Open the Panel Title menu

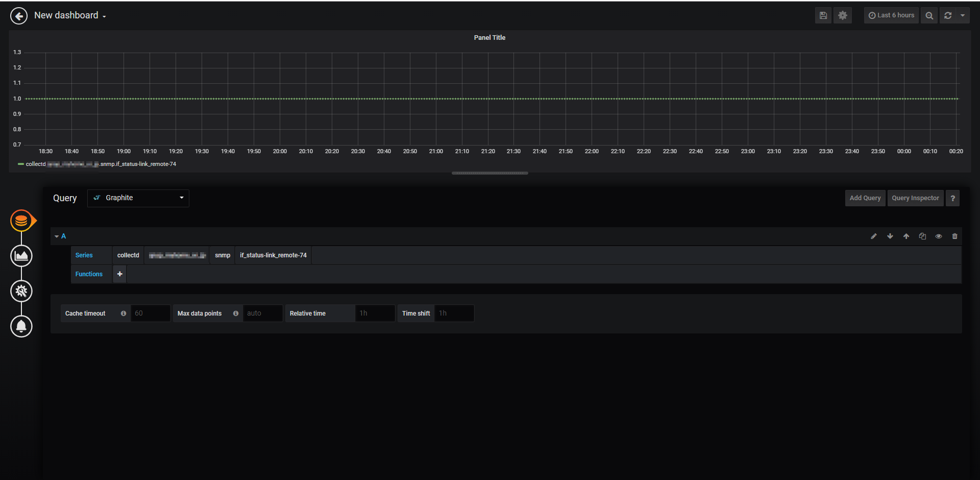click(489, 38)
